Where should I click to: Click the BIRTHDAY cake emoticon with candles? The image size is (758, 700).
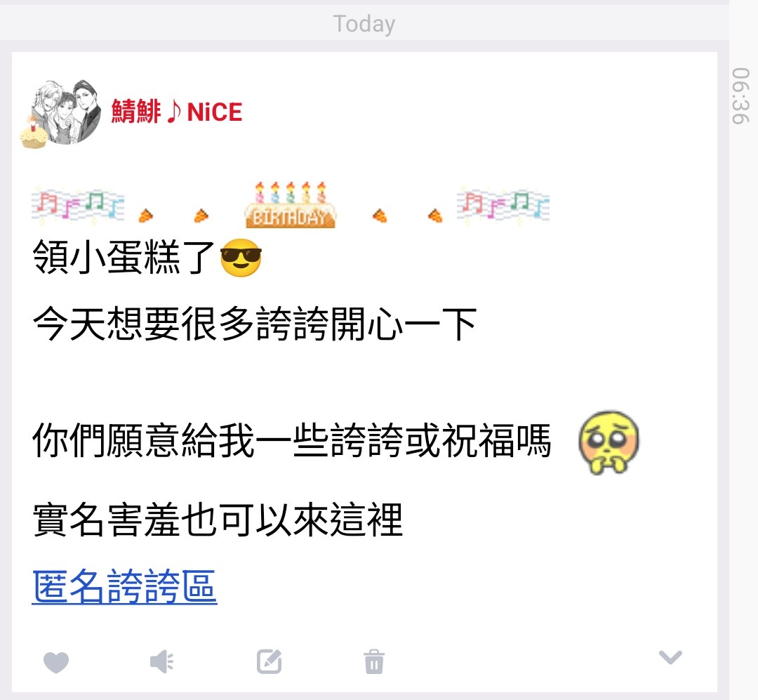(290, 204)
